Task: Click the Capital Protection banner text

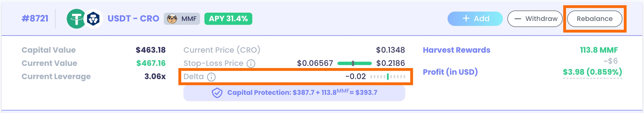Action: [302, 93]
